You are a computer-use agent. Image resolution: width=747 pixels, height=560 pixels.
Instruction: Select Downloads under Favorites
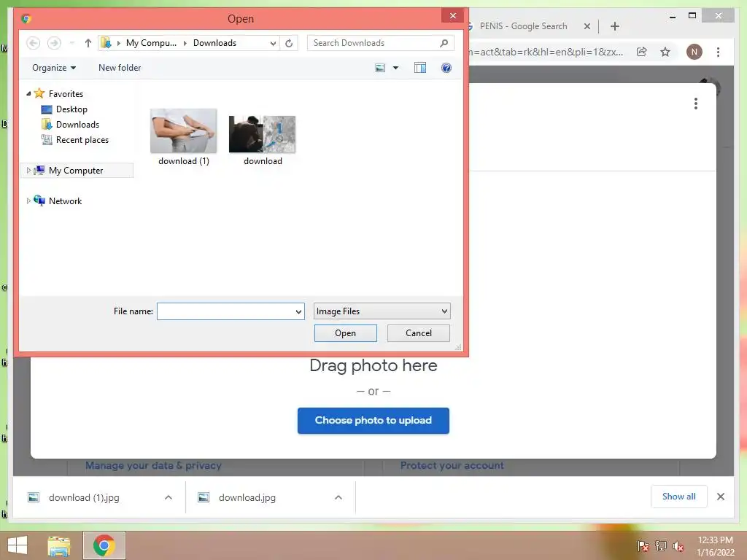pyautogui.click(x=77, y=124)
